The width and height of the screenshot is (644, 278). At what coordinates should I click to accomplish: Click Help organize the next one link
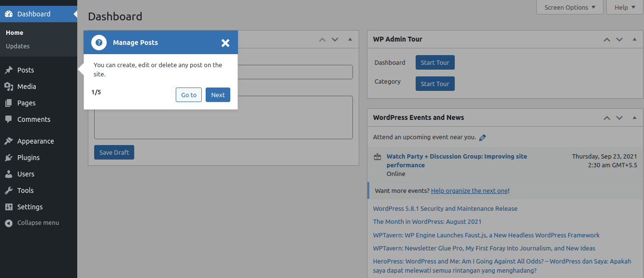pos(469,191)
